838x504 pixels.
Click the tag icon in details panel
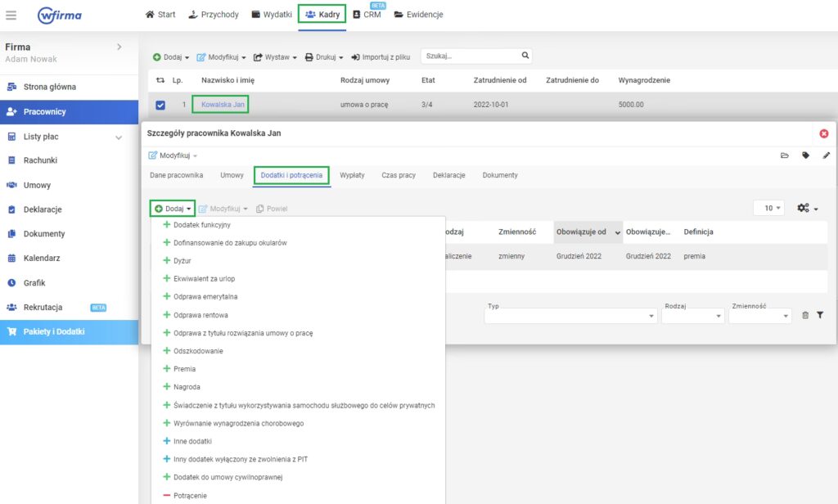(805, 155)
